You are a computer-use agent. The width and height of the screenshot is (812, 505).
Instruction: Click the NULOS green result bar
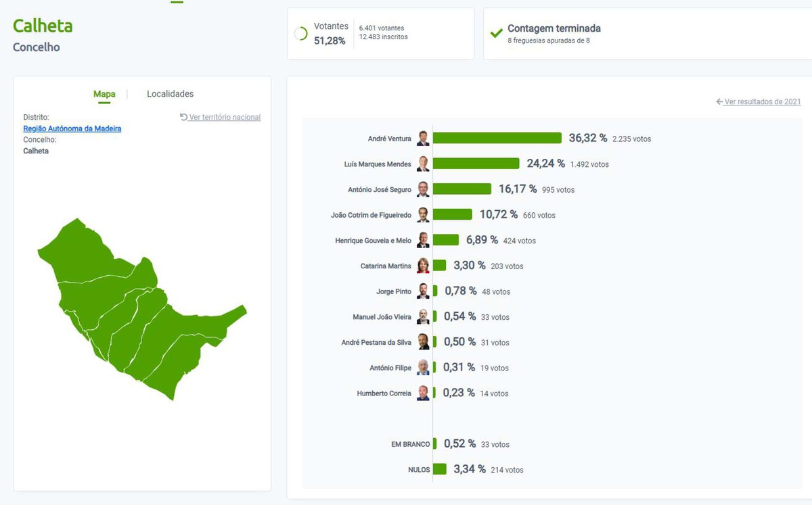coord(440,469)
